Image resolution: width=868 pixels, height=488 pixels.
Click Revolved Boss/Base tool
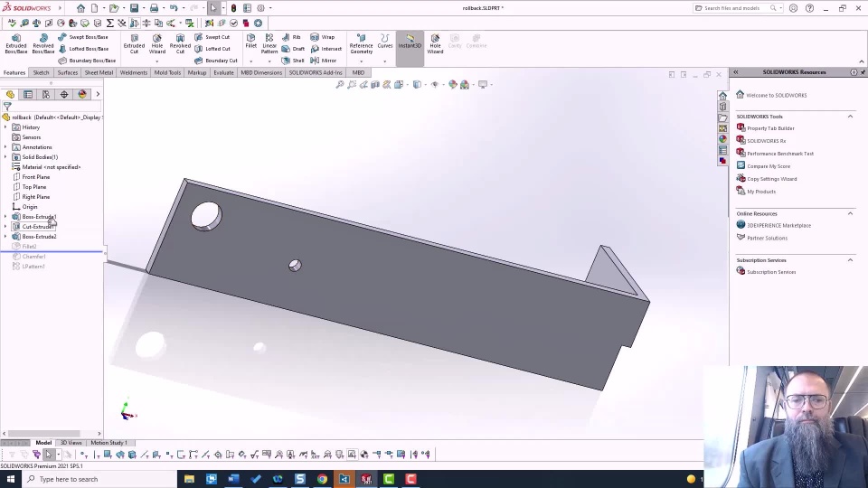pyautogui.click(x=43, y=43)
